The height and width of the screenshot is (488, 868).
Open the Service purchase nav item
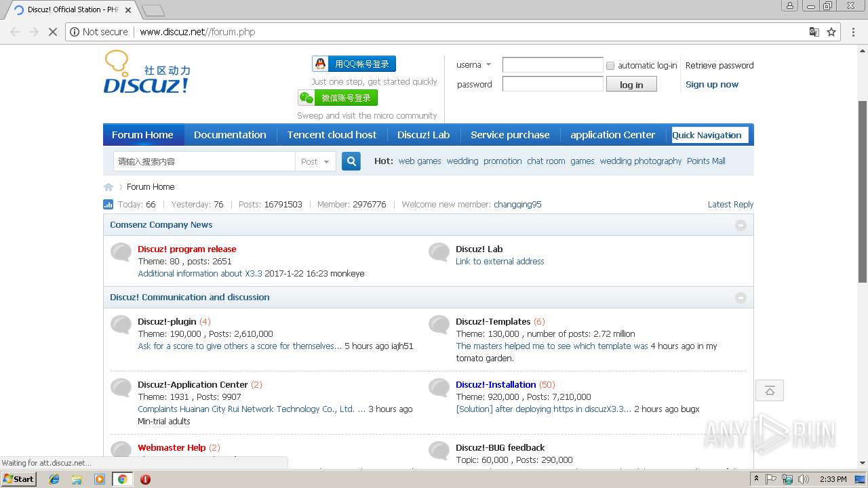pyautogui.click(x=510, y=135)
